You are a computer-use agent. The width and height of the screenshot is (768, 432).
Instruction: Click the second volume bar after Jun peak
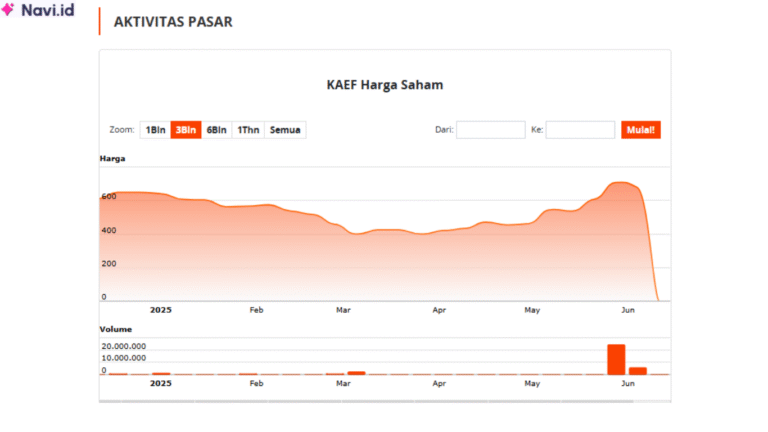tap(638, 371)
